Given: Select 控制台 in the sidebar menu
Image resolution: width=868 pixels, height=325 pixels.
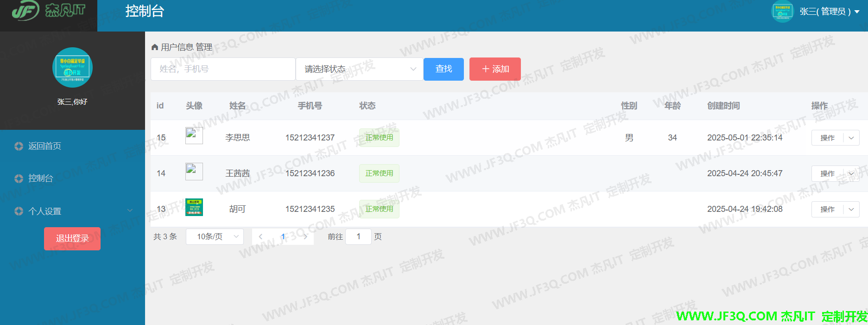Looking at the screenshot, I should (x=41, y=178).
